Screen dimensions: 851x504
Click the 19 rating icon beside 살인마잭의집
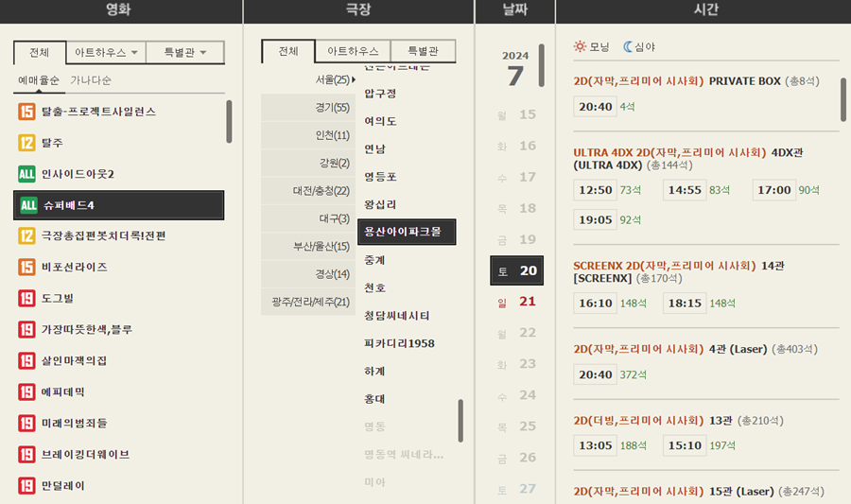click(x=26, y=361)
